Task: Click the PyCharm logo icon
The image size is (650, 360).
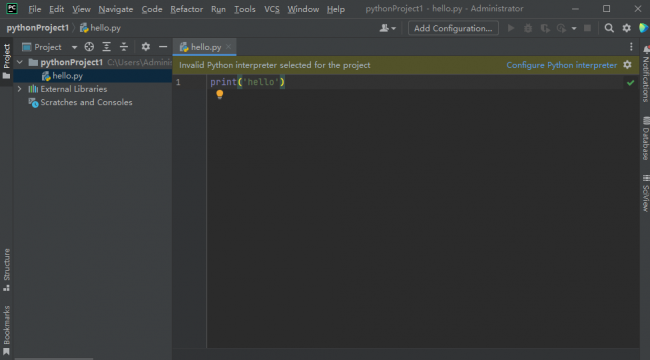Action: [x=12, y=9]
